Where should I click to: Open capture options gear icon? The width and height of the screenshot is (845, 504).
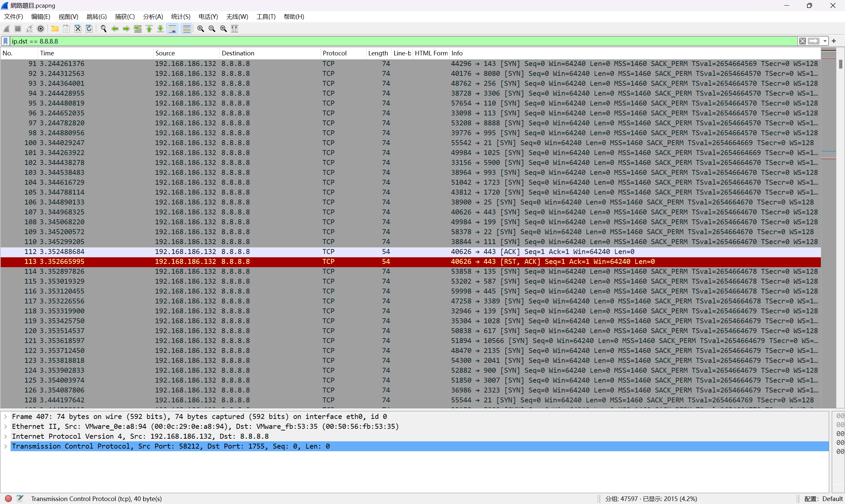(40, 29)
